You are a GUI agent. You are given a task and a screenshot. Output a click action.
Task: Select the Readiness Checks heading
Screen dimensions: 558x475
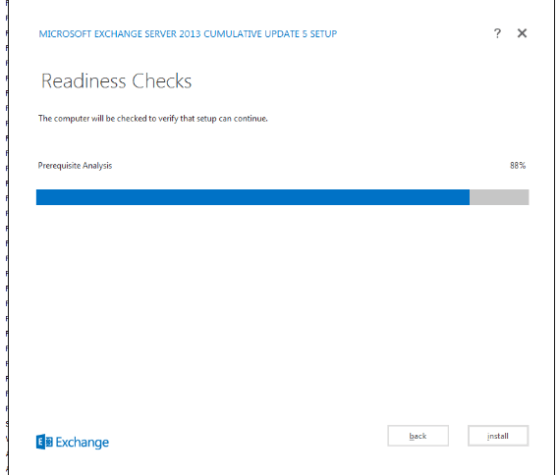[x=116, y=81]
